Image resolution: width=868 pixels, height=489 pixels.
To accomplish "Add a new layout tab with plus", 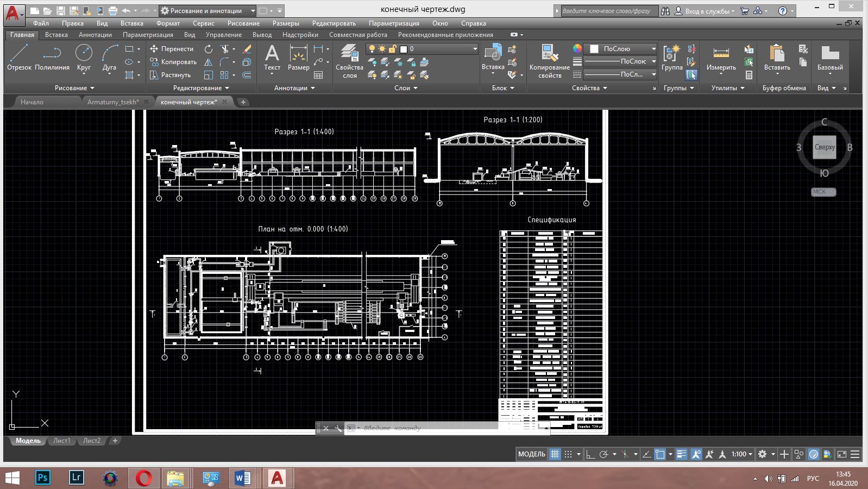I will pyautogui.click(x=115, y=441).
